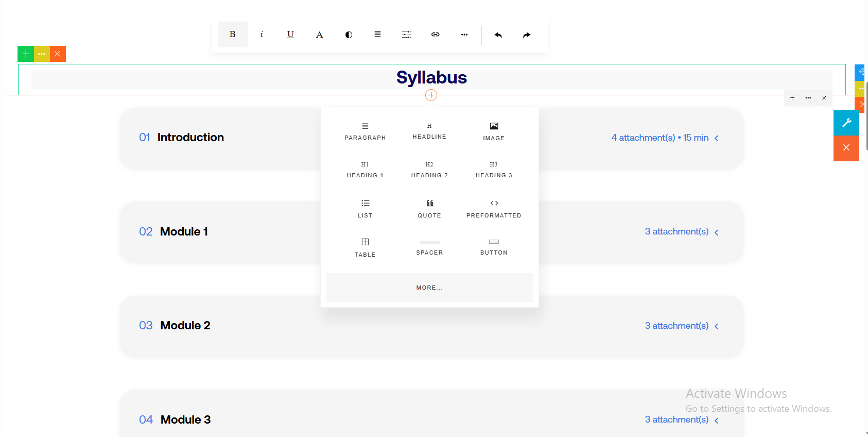This screenshot has height=437, width=868.
Task: Click the Syllabus heading text field
Action: 431,78
